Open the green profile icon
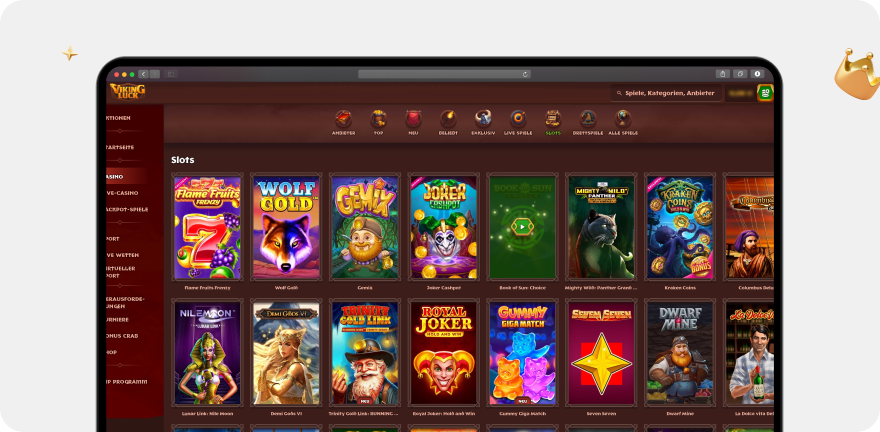This screenshot has height=432, width=880. coord(765,93)
